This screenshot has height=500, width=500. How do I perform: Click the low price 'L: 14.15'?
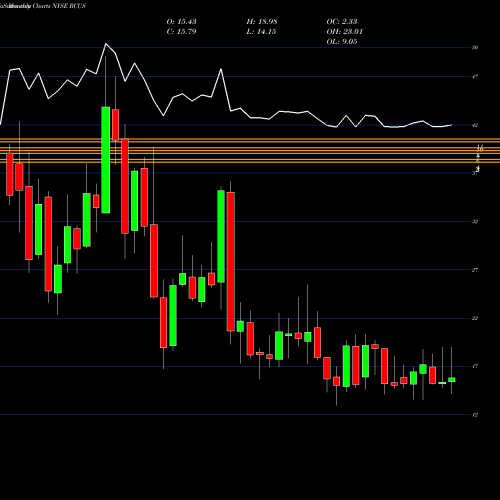click(262, 32)
